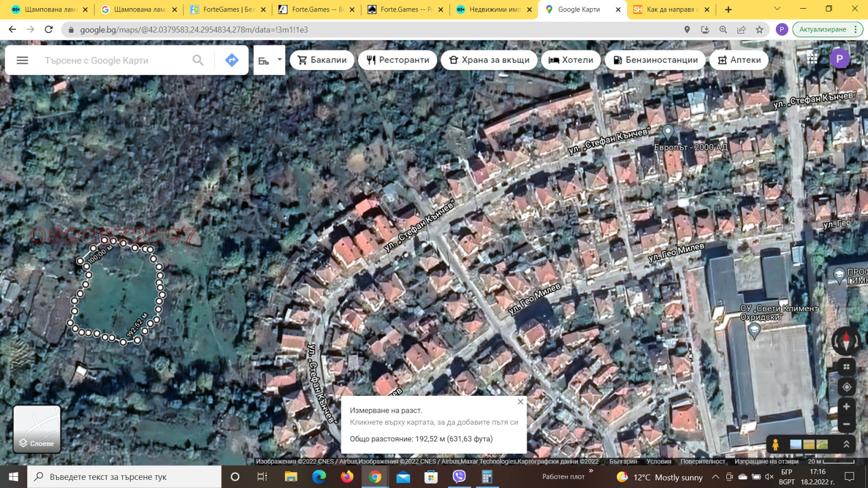
Task: Zoom out with the minus button
Action: click(846, 424)
